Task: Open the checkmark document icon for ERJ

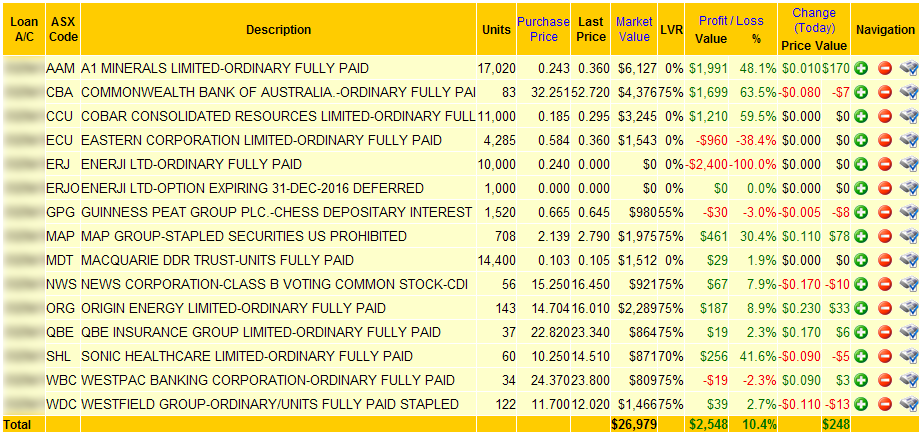Action: (909, 165)
